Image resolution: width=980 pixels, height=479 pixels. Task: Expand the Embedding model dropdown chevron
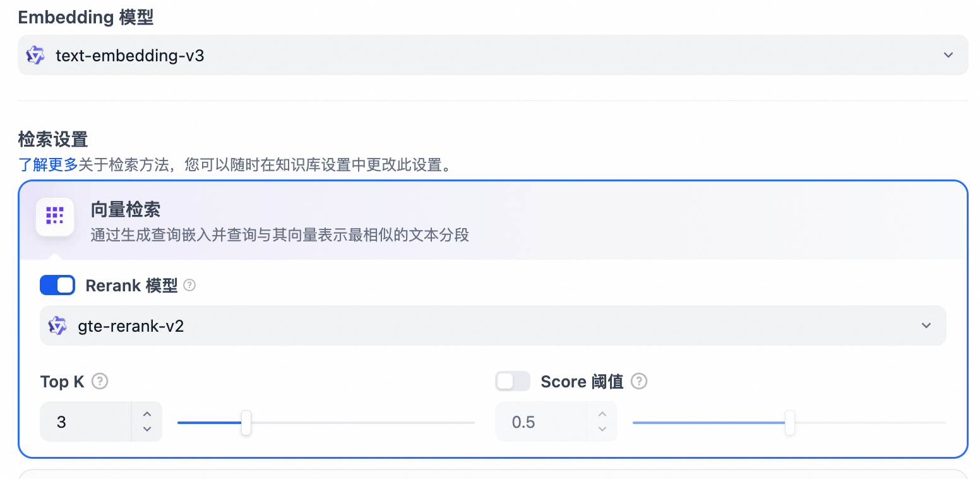(948, 56)
